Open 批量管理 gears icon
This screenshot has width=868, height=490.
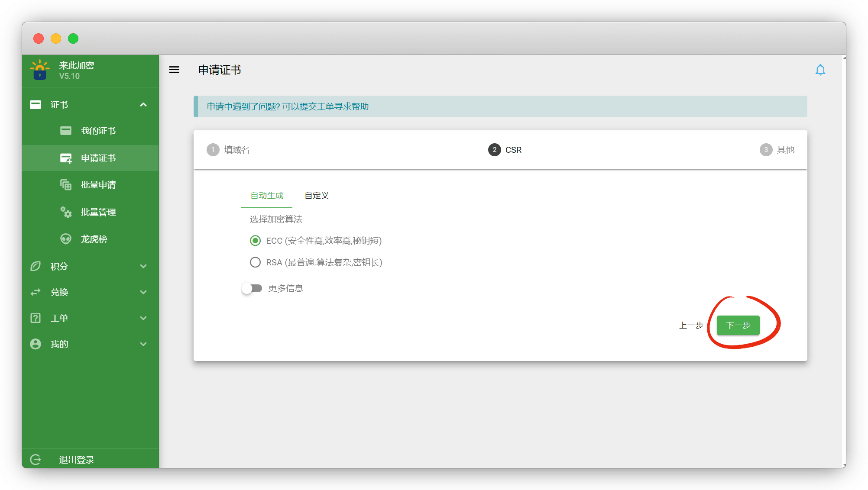66,212
